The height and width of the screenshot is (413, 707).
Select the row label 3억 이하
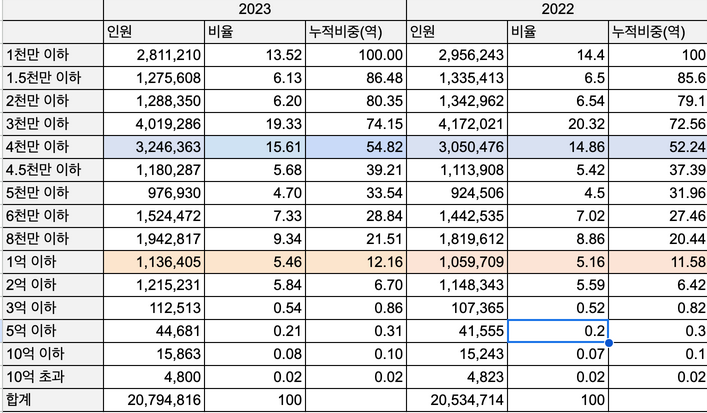point(53,308)
